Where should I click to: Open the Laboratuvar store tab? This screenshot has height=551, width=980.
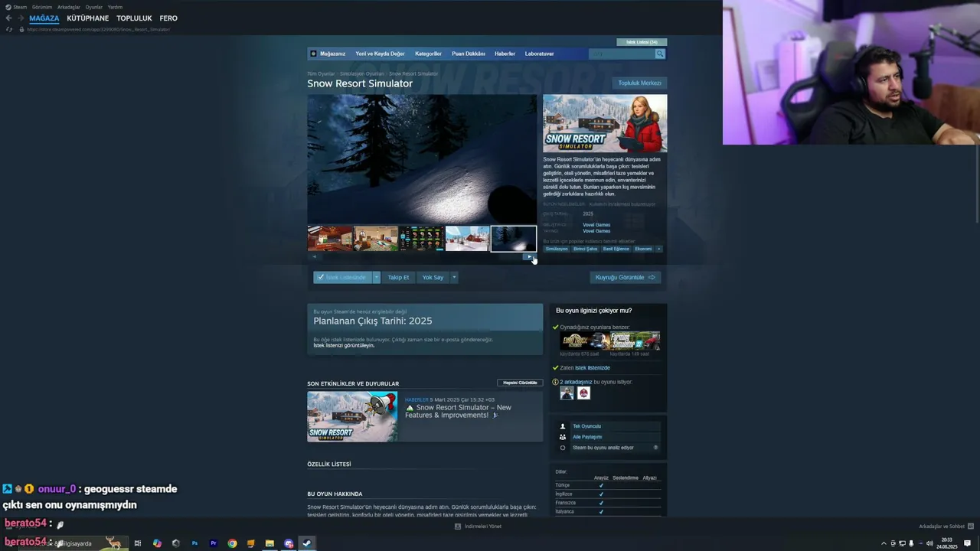(539, 54)
